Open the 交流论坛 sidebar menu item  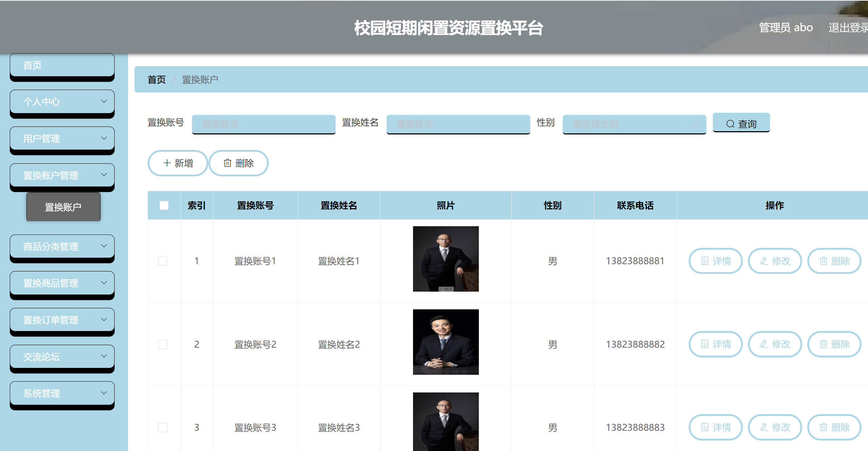pos(62,357)
